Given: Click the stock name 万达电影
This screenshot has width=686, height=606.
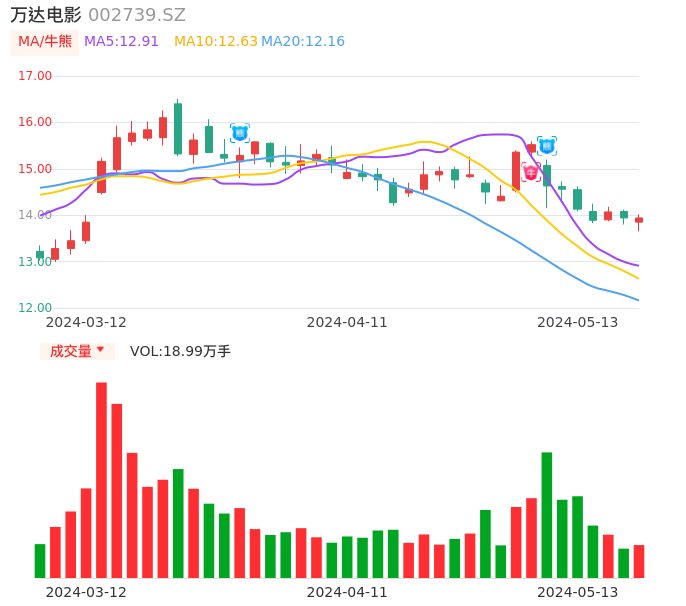Looking at the screenshot, I should point(46,15).
